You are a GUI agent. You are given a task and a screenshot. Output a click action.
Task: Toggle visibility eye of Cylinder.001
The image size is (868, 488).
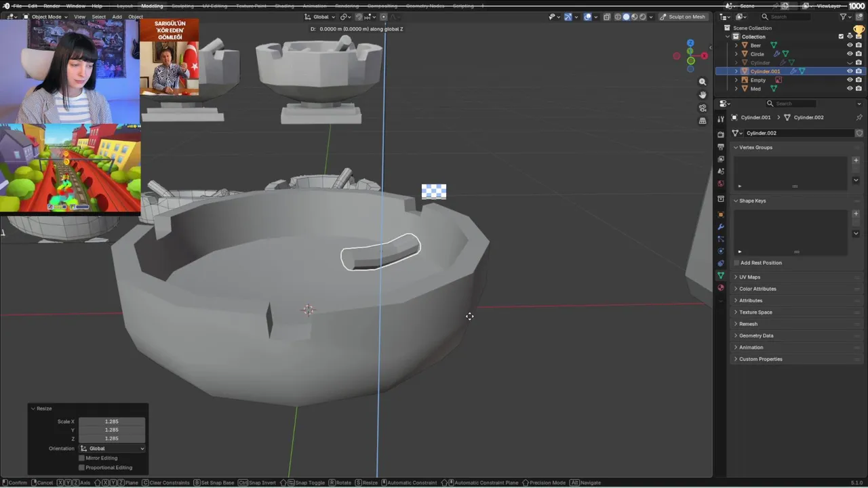850,71
